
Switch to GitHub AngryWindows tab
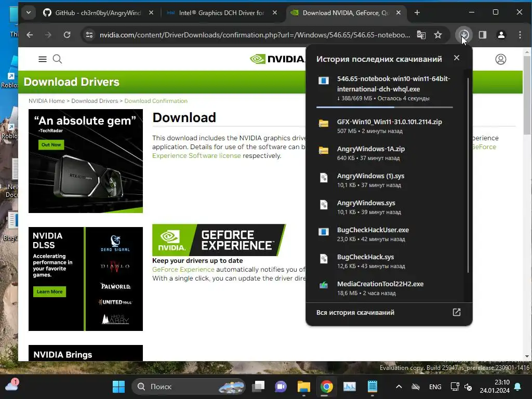point(97,12)
